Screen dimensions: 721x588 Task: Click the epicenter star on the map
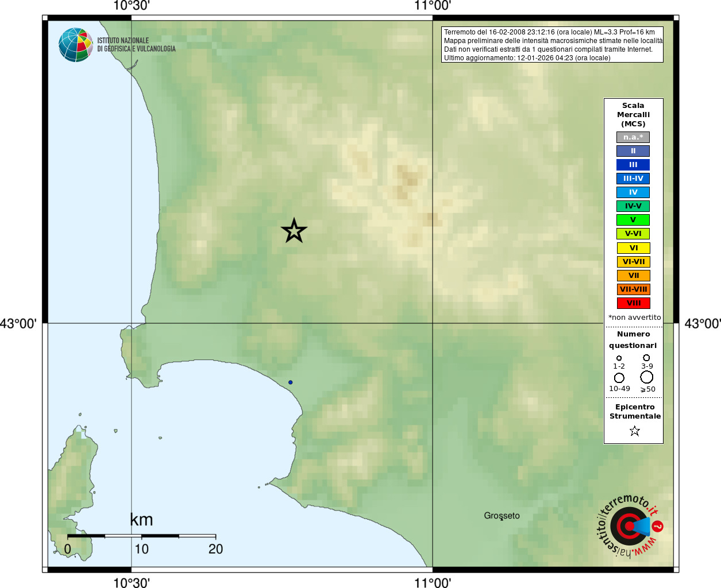pos(294,231)
